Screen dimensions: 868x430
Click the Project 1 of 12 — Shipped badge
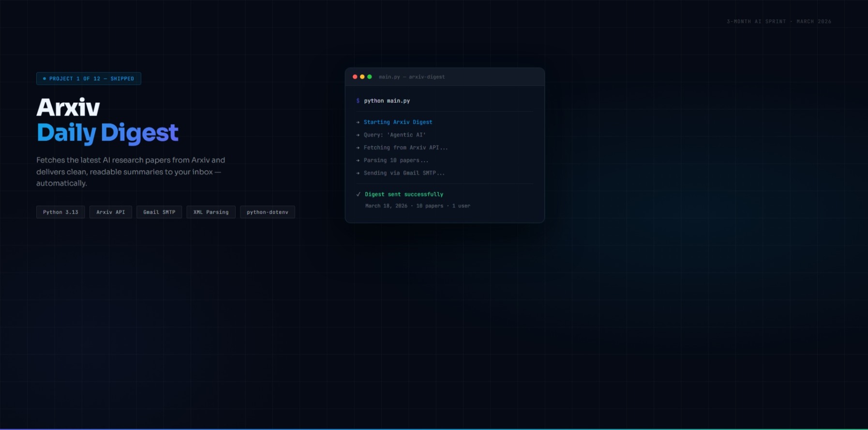click(x=89, y=78)
